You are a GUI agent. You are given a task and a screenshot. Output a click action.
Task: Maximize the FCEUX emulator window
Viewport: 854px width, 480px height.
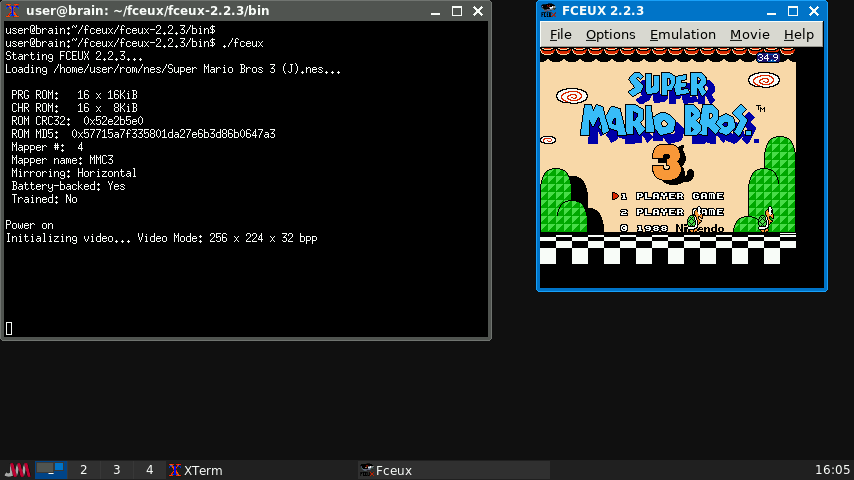(x=794, y=10)
